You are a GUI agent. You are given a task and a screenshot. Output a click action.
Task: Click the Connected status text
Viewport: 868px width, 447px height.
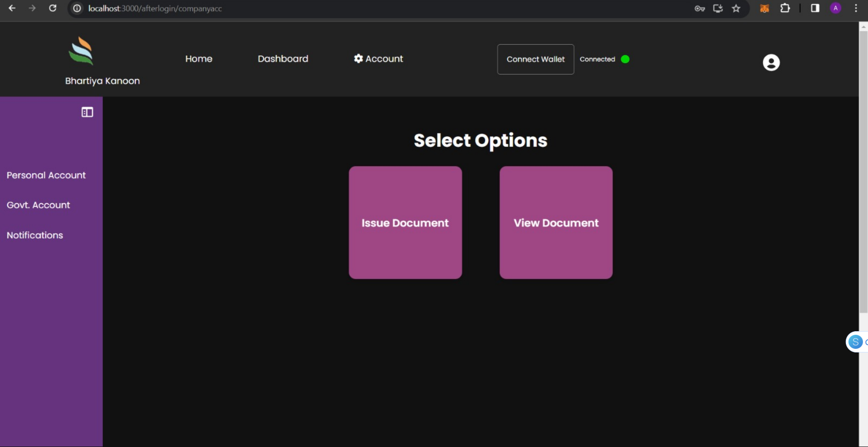pos(597,59)
